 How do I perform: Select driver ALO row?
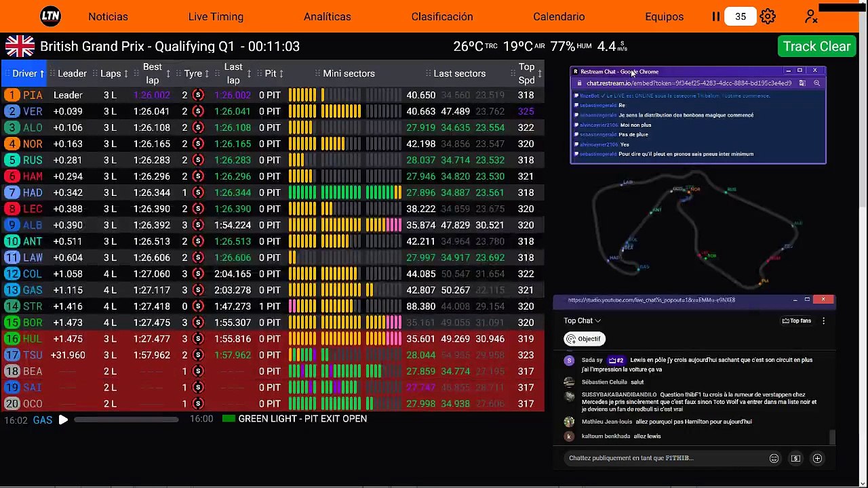click(273, 127)
